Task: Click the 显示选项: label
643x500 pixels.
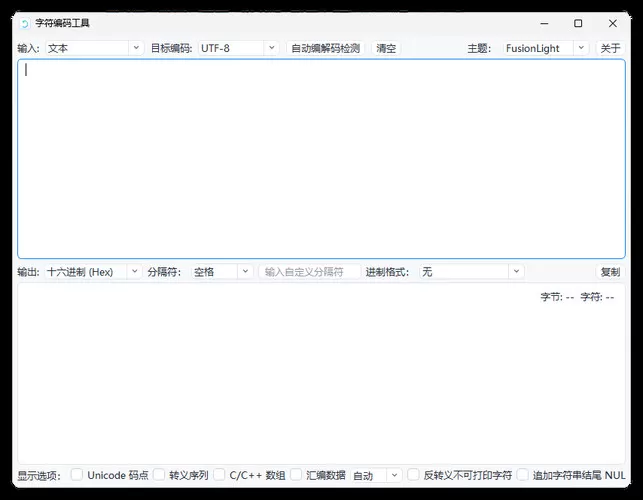Action: click(39, 476)
